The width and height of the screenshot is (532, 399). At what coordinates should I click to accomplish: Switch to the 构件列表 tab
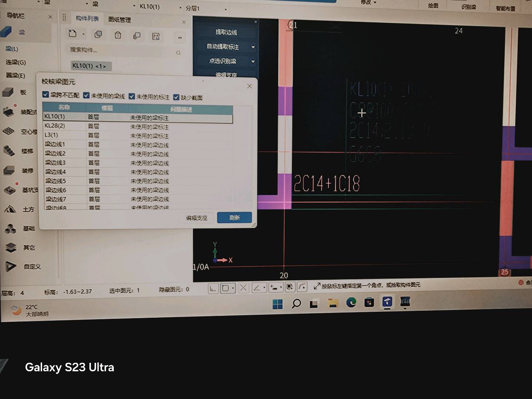point(87,18)
